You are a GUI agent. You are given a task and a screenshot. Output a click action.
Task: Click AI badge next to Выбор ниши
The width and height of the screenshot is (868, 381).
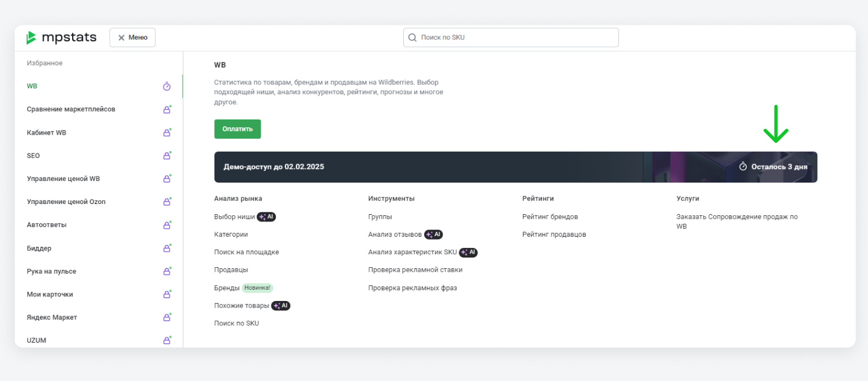(266, 217)
